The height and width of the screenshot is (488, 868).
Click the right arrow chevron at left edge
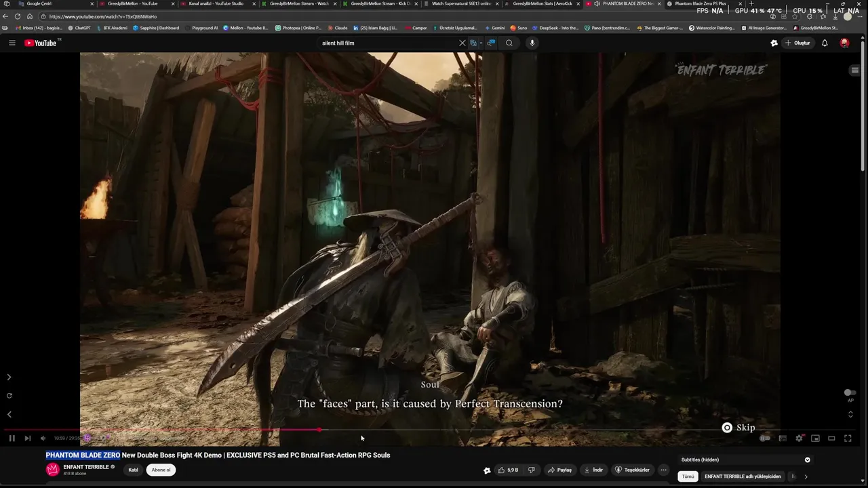(9, 378)
